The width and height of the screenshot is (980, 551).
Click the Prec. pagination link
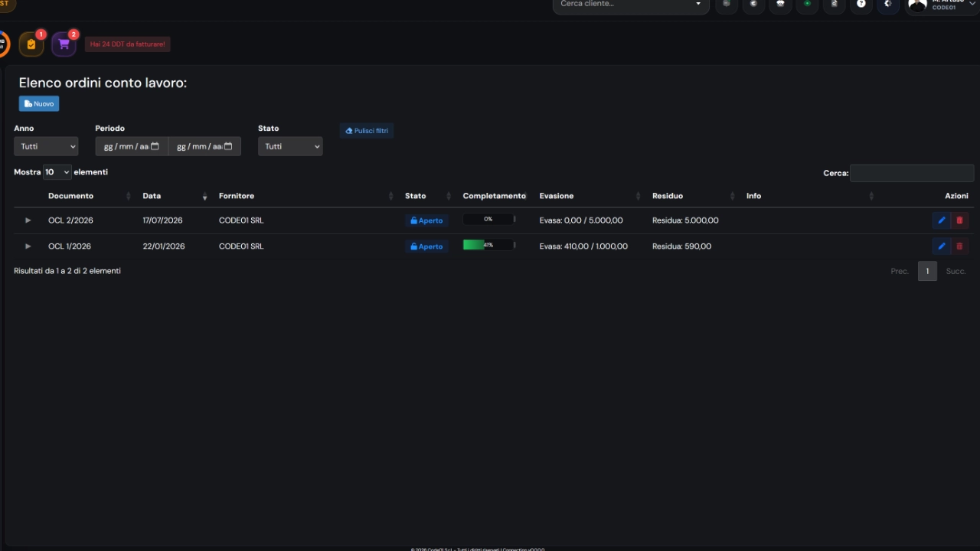point(900,271)
